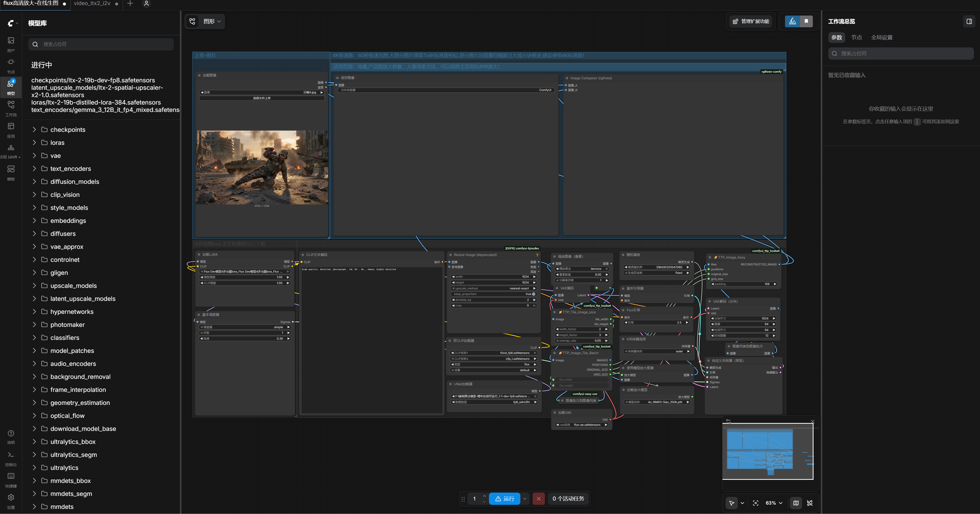
Task: Open the 资产 assets sidebar panel
Action: point(11,44)
